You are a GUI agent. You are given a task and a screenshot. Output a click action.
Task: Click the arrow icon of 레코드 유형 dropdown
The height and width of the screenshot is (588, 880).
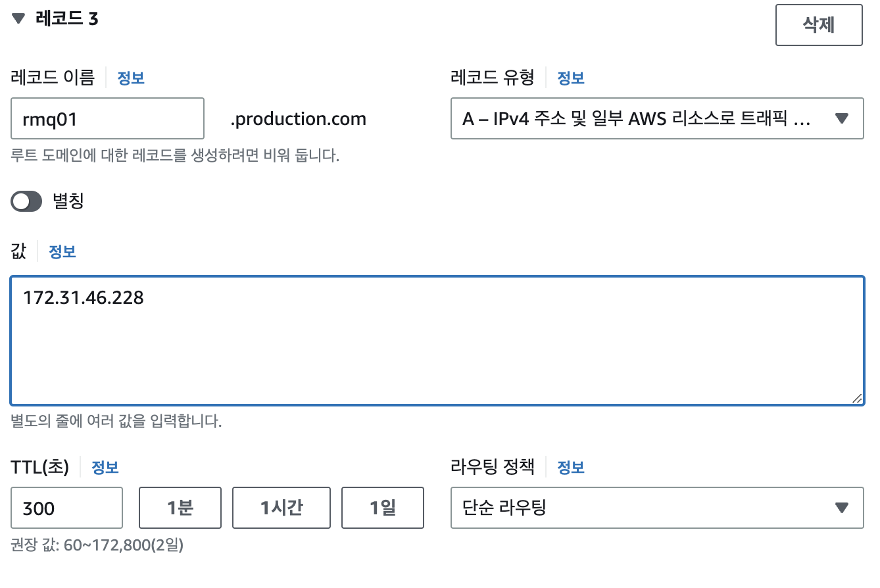coord(841,118)
